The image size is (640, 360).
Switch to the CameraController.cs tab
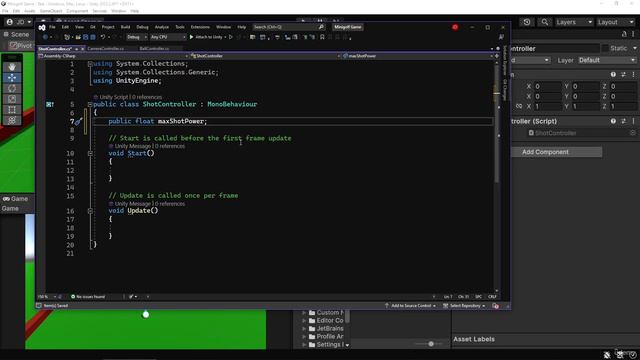click(x=105, y=49)
